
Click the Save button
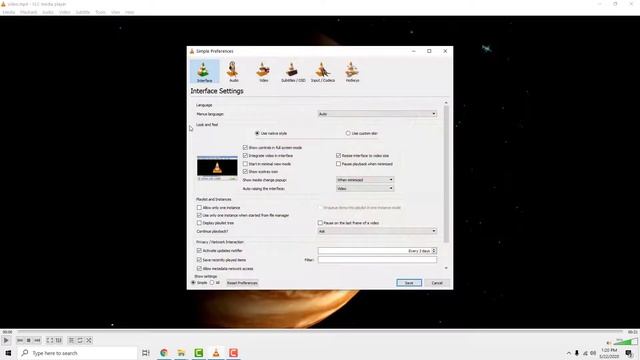point(409,283)
